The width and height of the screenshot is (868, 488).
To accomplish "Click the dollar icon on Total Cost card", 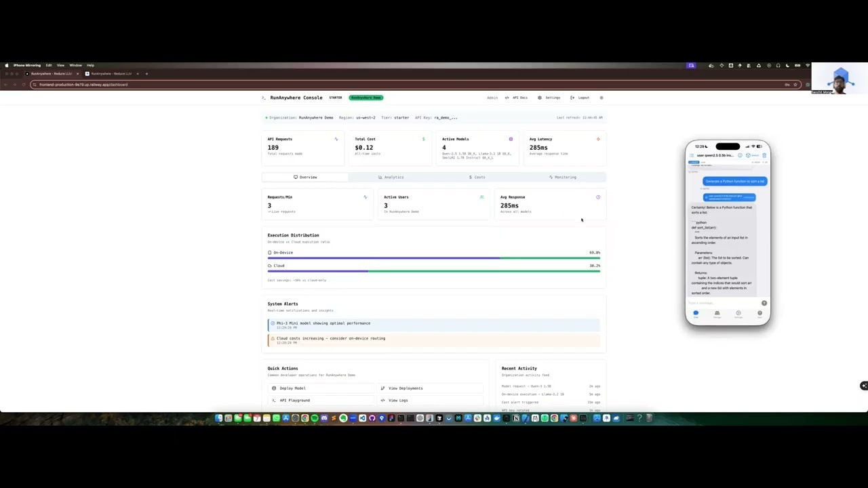I will point(424,139).
